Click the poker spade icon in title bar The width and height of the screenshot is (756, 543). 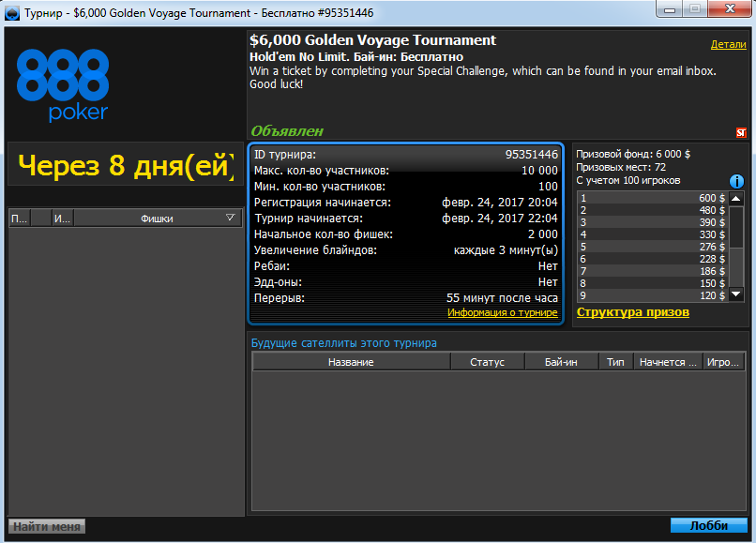pyautogui.click(x=11, y=13)
